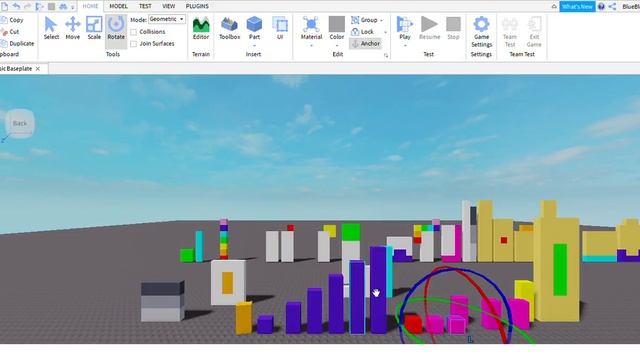This screenshot has height=360, width=640.
Task: Click the Play test icon
Action: click(404, 24)
